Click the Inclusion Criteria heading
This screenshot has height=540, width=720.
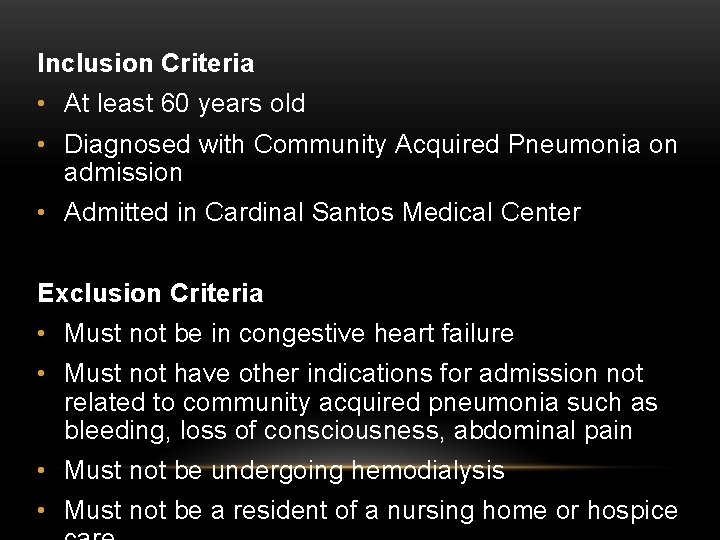[x=145, y=64]
